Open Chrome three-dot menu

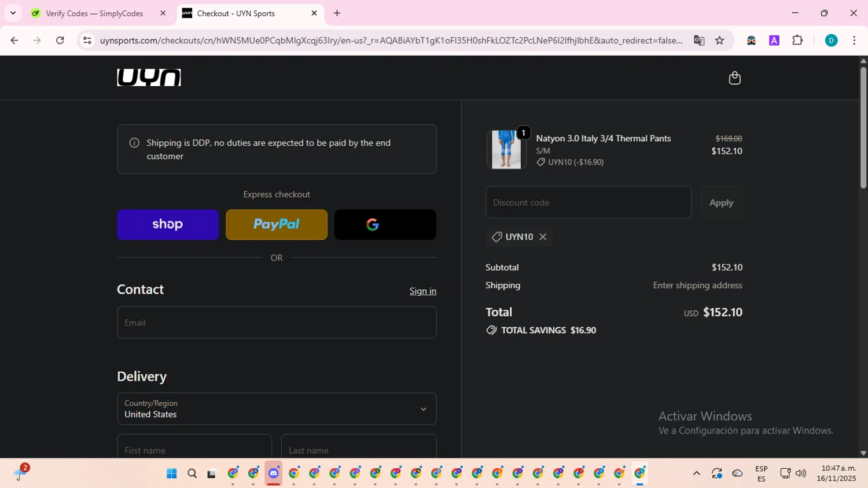pos(854,41)
